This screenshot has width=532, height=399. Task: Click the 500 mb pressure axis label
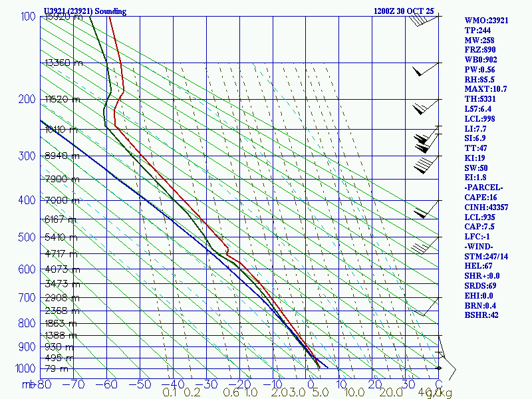(x=27, y=237)
